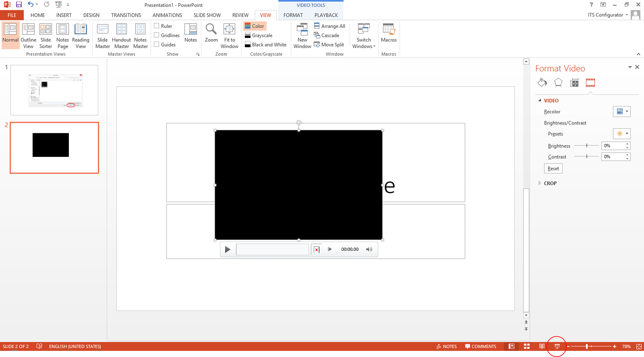Open COMMENTS pane from status bar
Screen dimensions: 644x357
480,346
